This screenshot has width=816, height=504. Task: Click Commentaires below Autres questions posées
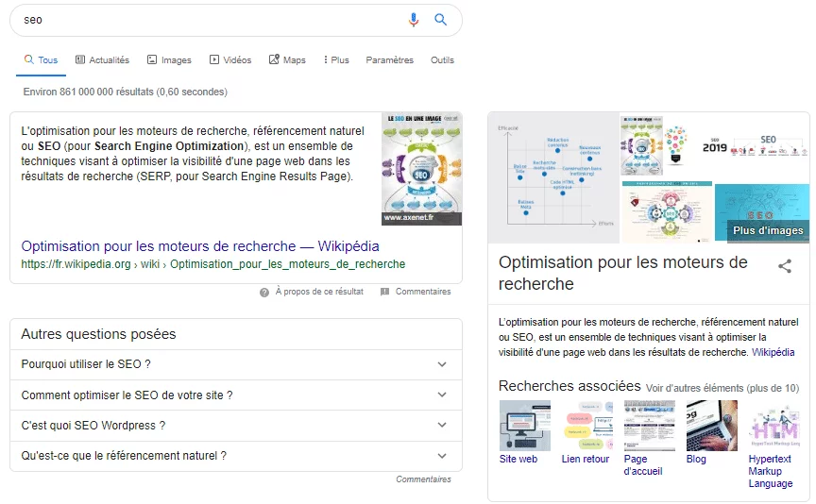[423, 479]
